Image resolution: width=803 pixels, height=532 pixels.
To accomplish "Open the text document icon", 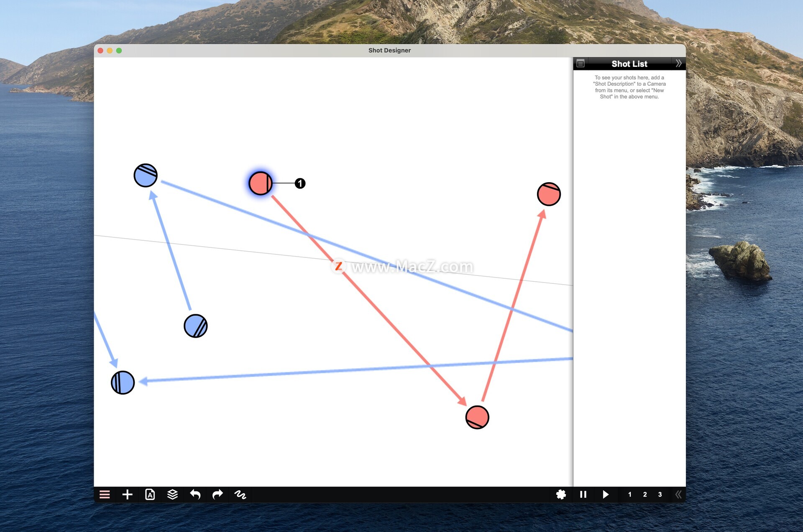I will (x=150, y=494).
